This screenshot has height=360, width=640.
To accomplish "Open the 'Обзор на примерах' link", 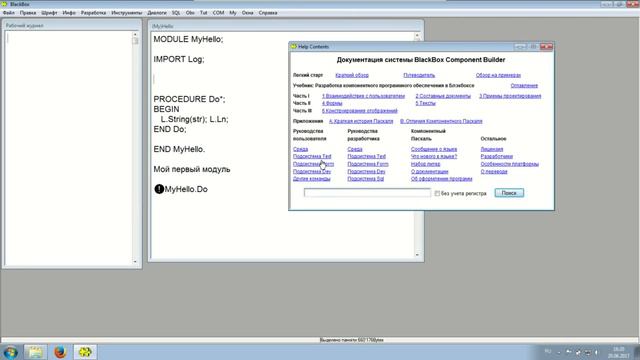I will point(498,75).
